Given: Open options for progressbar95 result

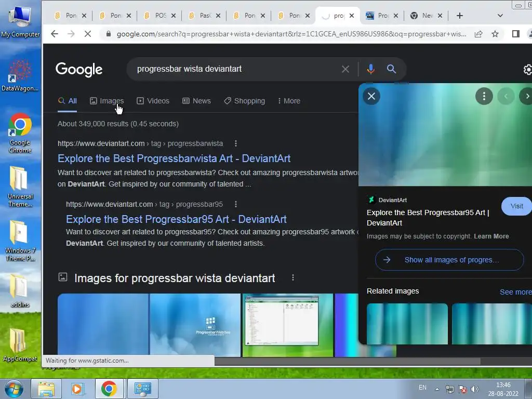Looking at the screenshot, I should (x=236, y=204).
